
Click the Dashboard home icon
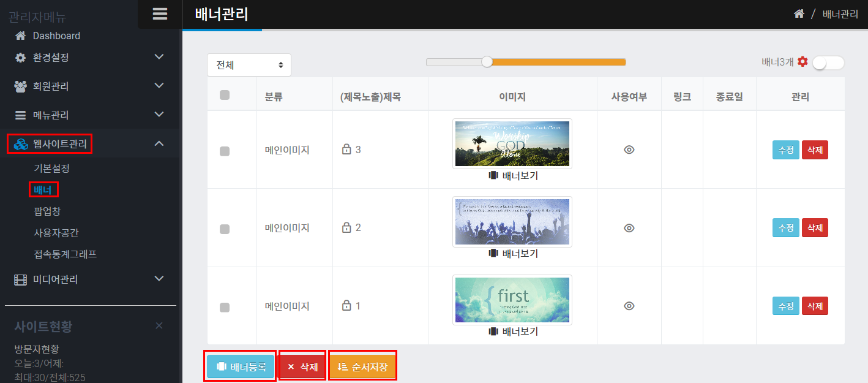click(20, 36)
